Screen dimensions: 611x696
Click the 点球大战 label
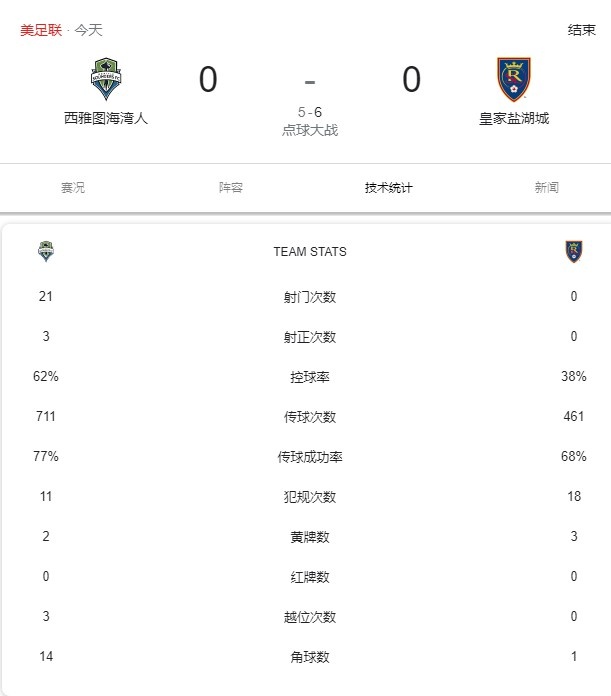tap(310, 130)
